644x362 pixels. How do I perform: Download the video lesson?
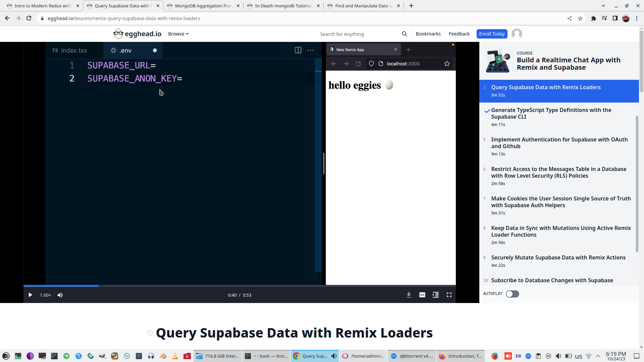[x=409, y=295]
